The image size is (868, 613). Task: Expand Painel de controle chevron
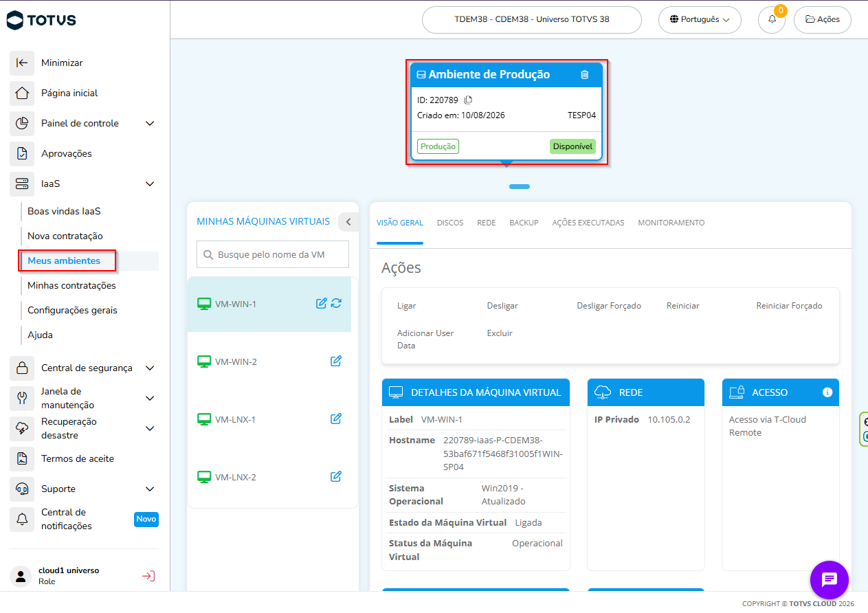150,123
